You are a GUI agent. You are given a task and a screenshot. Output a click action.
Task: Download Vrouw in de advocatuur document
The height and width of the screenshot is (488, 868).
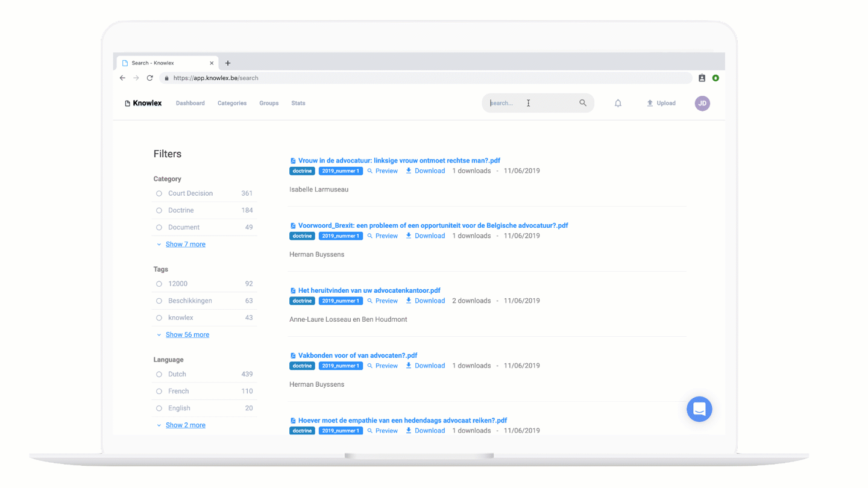(425, 171)
